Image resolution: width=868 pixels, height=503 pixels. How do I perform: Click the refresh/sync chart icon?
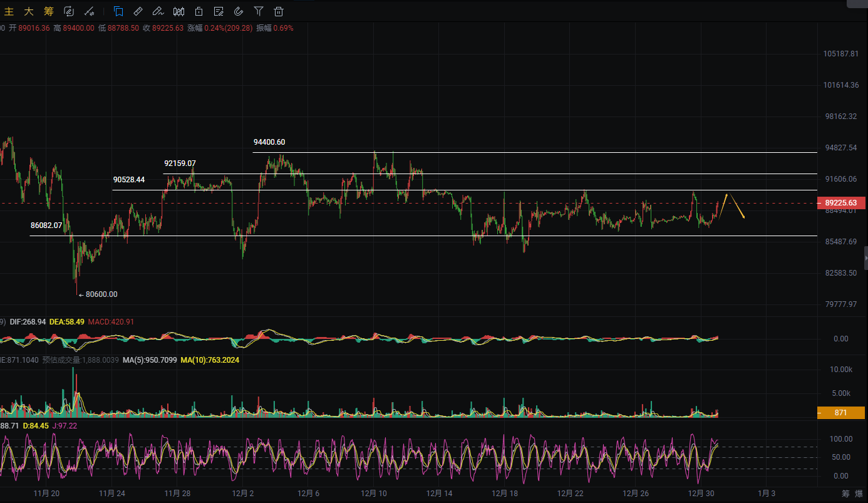coord(69,11)
